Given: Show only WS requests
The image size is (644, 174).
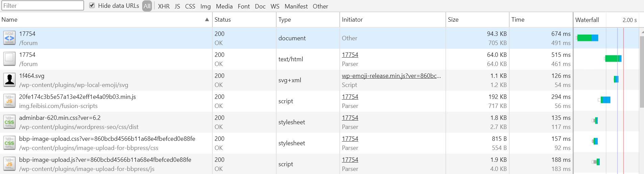Looking at the screenshot, I should (275, 6).
